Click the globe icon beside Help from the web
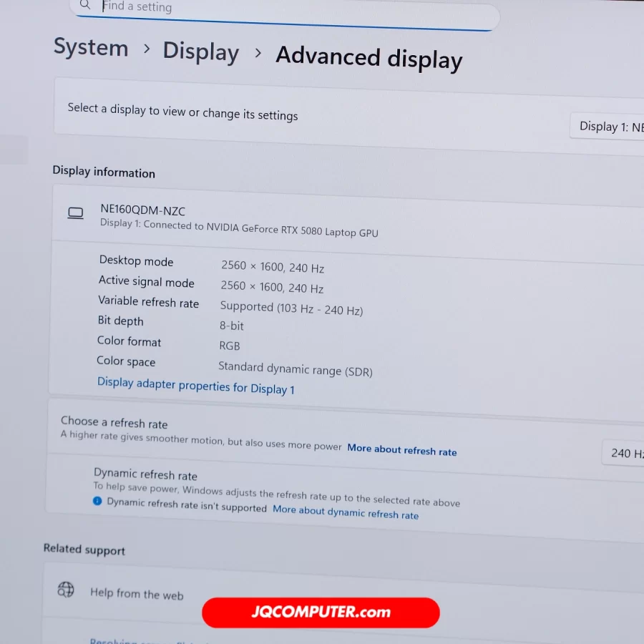This screenshot has height=644, width=644. click(x=66, y=590)
